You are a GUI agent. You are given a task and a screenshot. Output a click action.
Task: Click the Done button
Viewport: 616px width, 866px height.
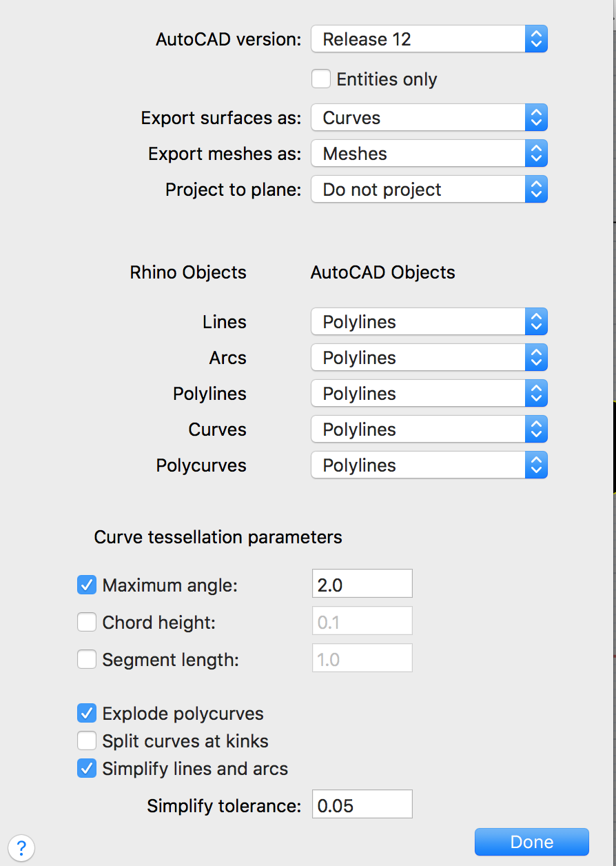pos(532,842)
